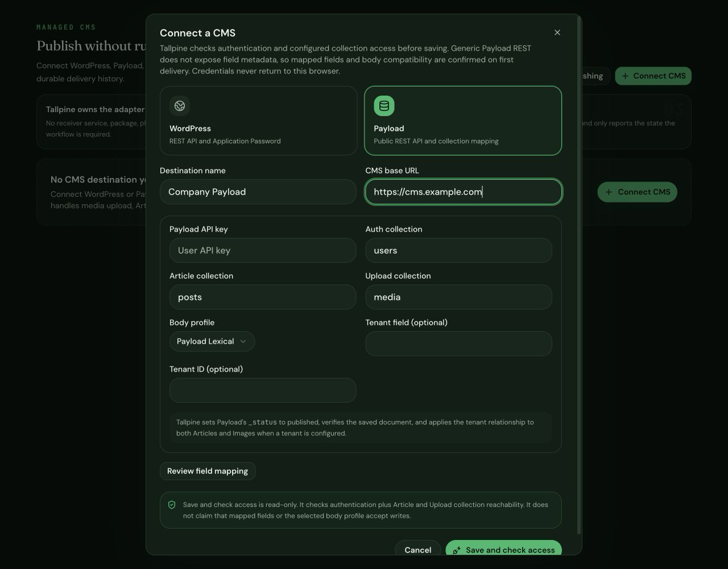The image size is (728, 569).
Task: Click the plug icon on Save button
Action: pos(457,550)
